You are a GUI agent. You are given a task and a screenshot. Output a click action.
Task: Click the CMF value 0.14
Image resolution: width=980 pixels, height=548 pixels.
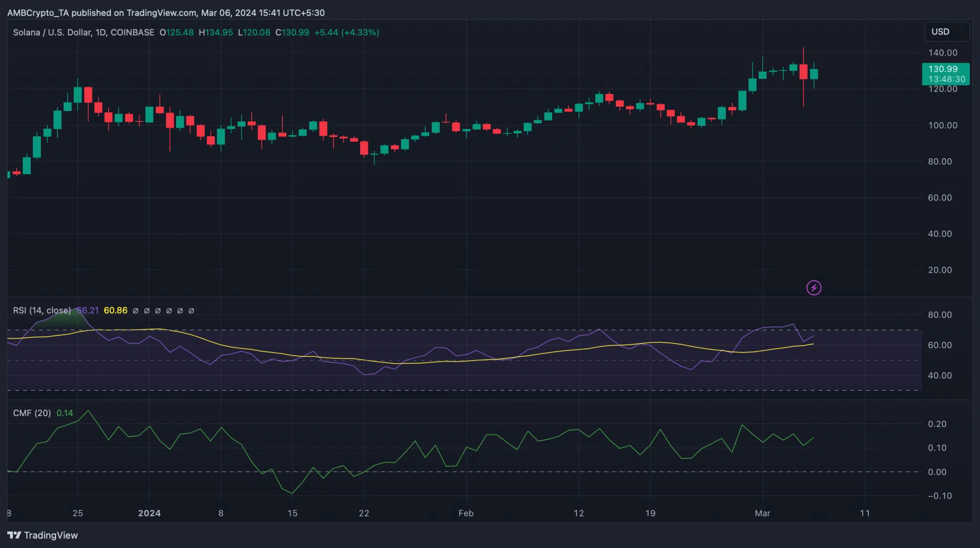pyautogui.click(x=65, y=413)
